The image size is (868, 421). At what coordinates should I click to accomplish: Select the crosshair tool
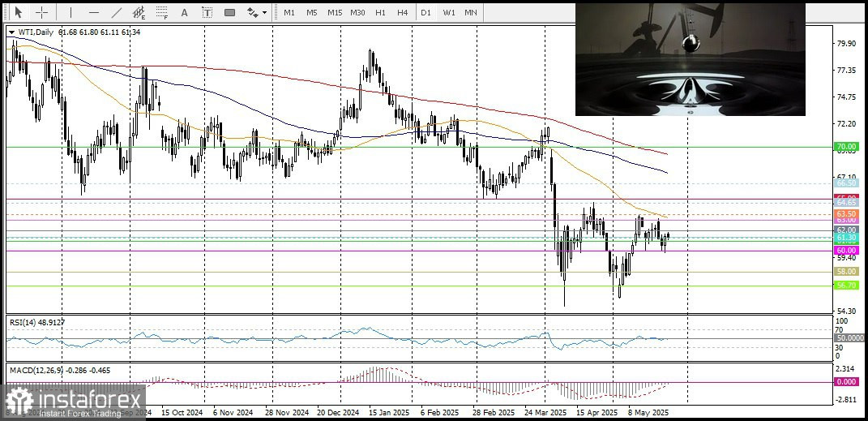[41, 12]
